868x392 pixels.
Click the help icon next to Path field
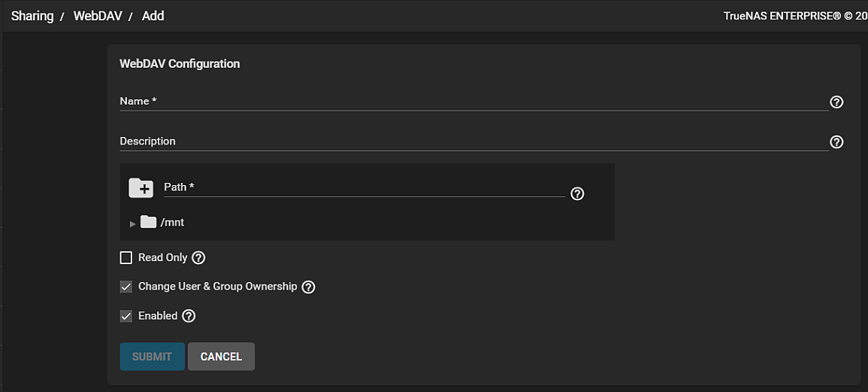(x=577, y=193)
